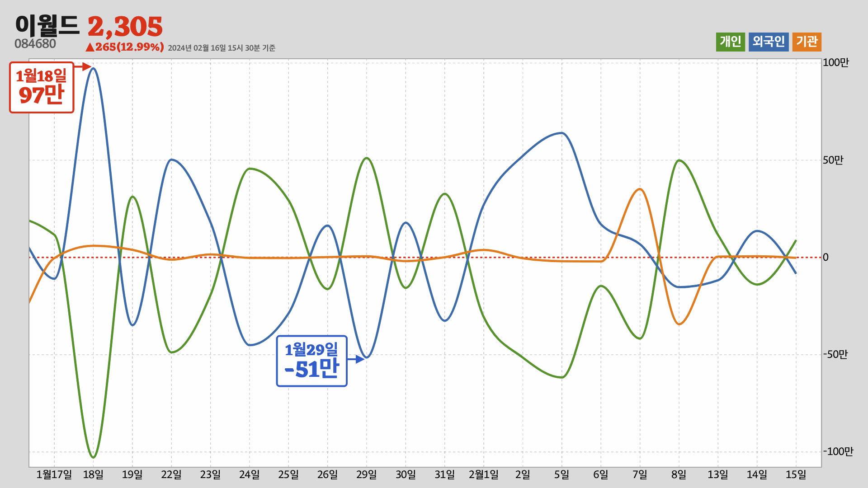The image size is (868, 488).
Task: Click the change value ▲265(12.99%)
Action: 124,47
